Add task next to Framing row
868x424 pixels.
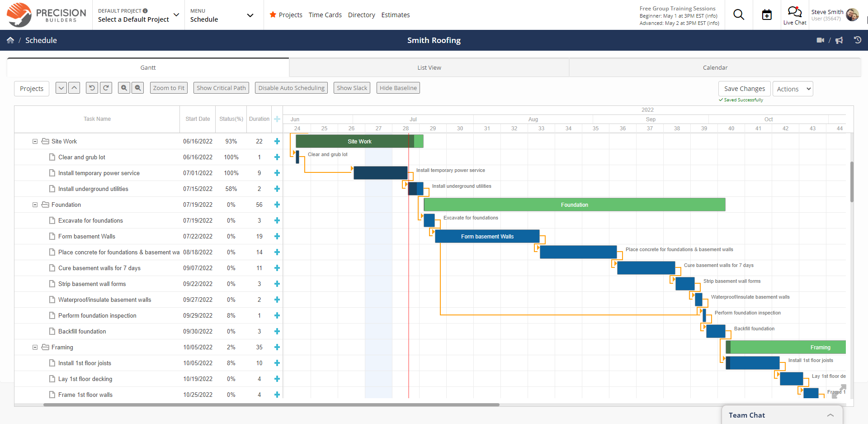(x=277, y=347)
